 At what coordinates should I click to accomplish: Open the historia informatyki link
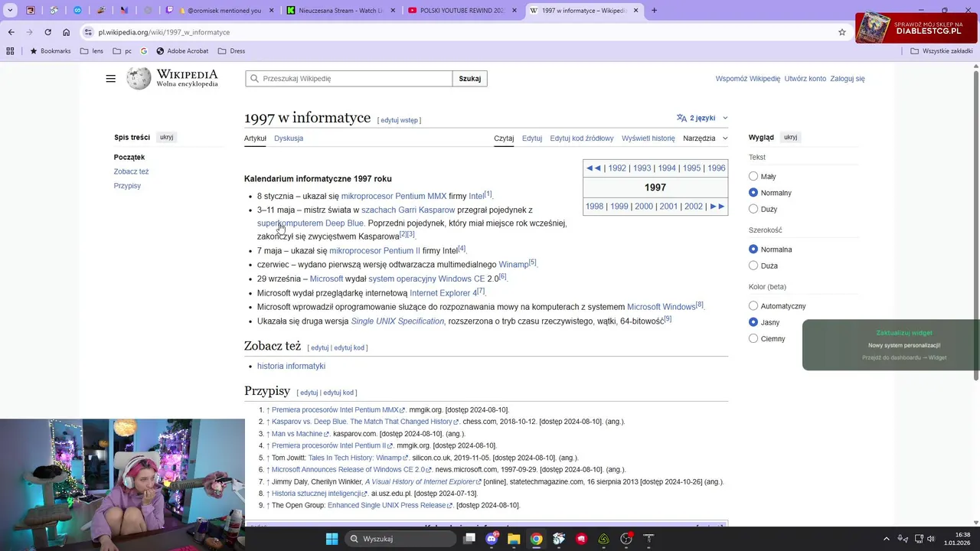(x=291, y=367)
